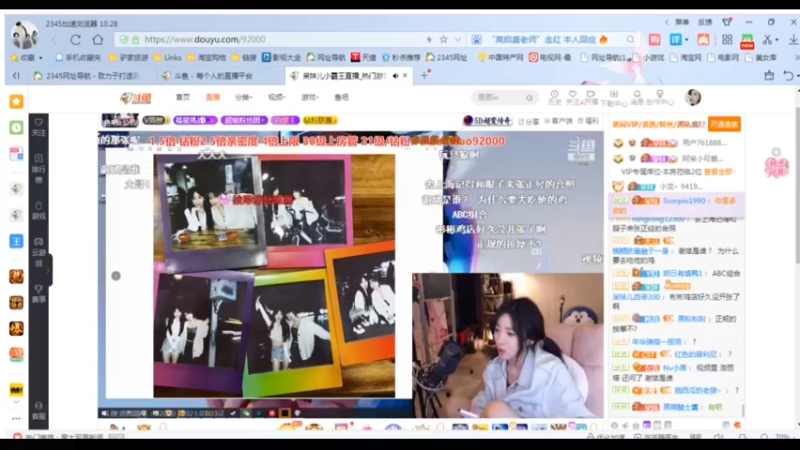Viewport: 800px width, 450px height.
Task: Open the 影视大全 bookmark
Action: pos(281,58)
